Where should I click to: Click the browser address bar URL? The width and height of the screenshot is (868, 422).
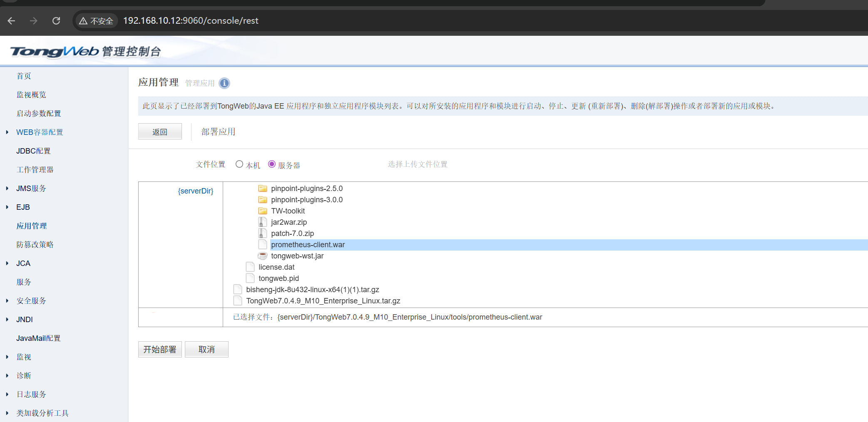[x=191, y=21]
